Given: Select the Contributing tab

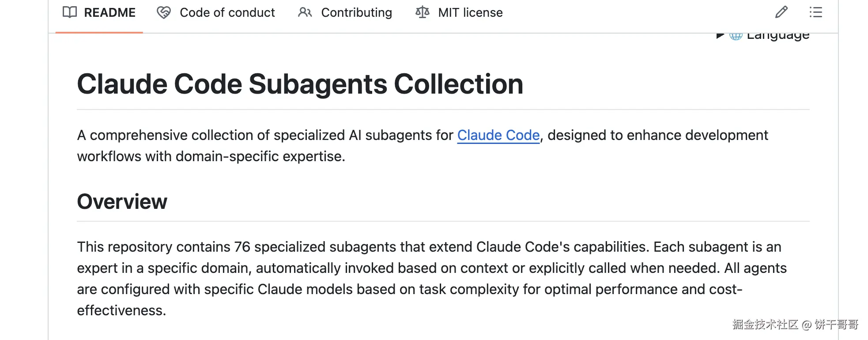Looking at the screenshot, I should 356,12.
